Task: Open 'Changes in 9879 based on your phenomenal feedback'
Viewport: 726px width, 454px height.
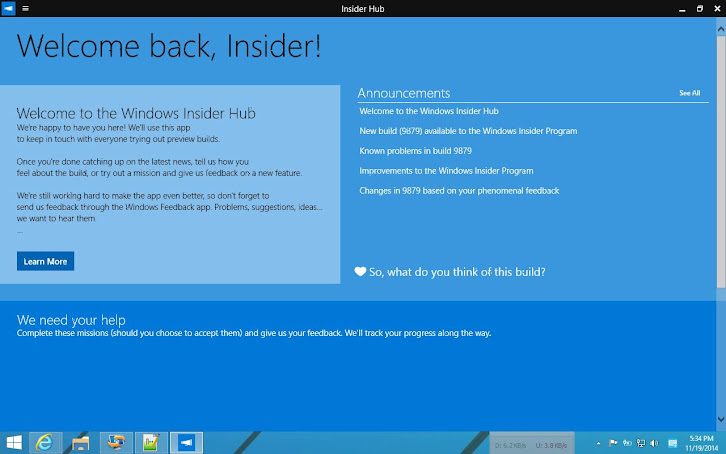Action: [x=459, y=191]
